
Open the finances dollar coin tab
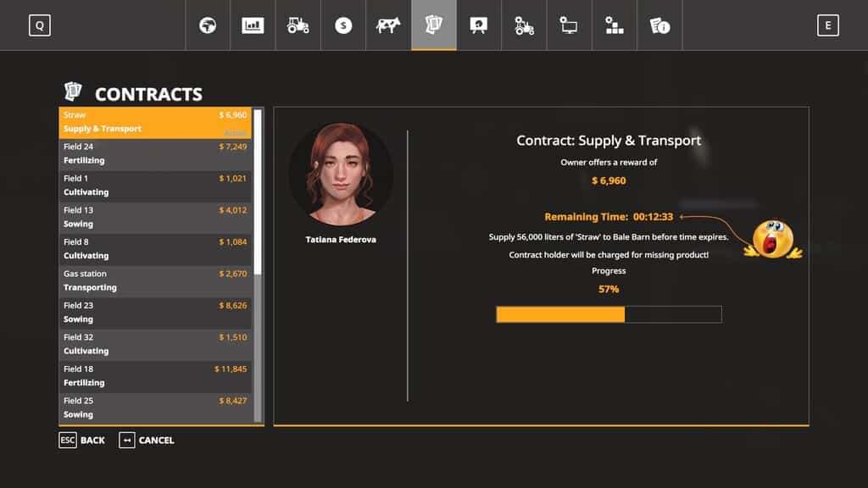click(x=343, y=25)
